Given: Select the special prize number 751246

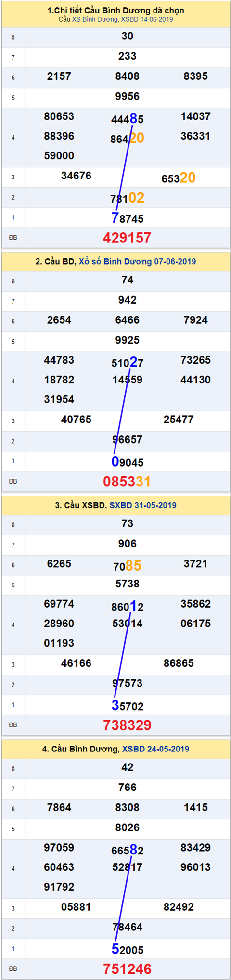Looking at the screenshot, I should tap(127, 969).
